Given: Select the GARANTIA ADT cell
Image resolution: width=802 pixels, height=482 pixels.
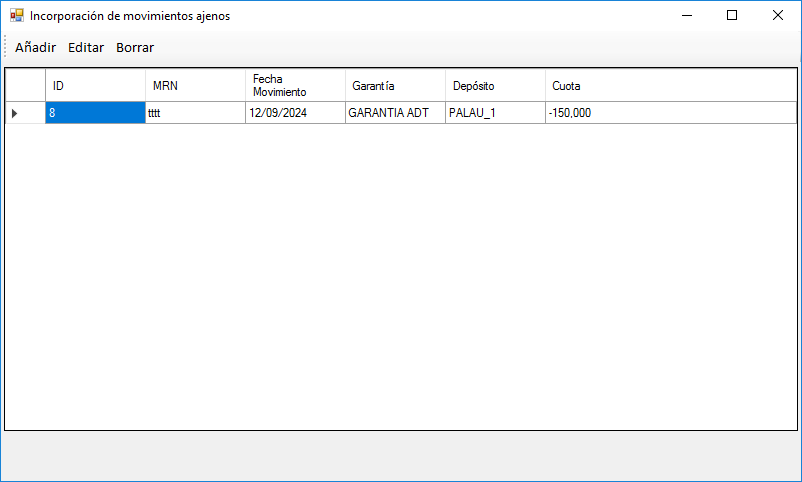Looking at the screenshot, I should [395, 113].
